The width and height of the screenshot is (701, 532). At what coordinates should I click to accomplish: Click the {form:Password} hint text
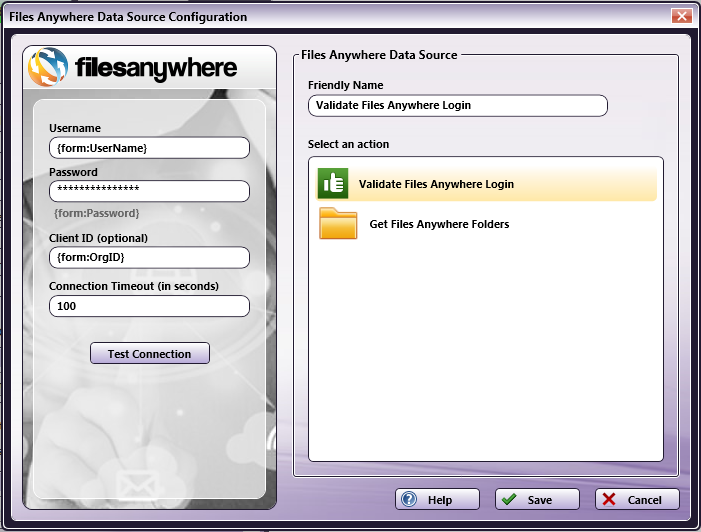97,213
